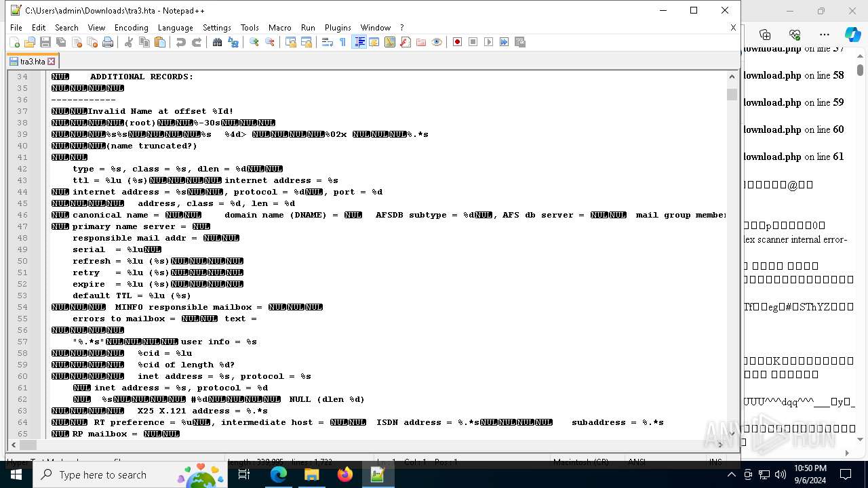Click Save Recorded Macro icon

(520, 42)
